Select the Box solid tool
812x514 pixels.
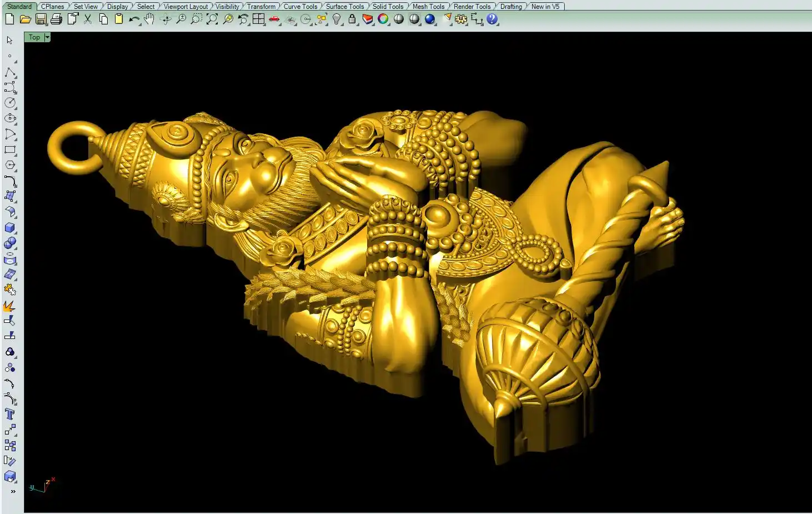[10, 228]
